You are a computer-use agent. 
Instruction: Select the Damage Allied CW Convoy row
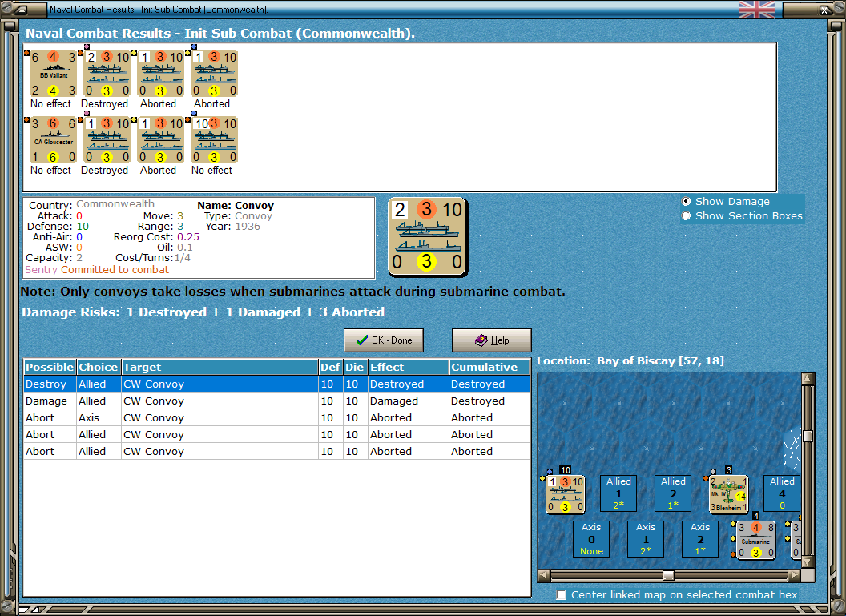pyautogui.click(x=276, y=401)
